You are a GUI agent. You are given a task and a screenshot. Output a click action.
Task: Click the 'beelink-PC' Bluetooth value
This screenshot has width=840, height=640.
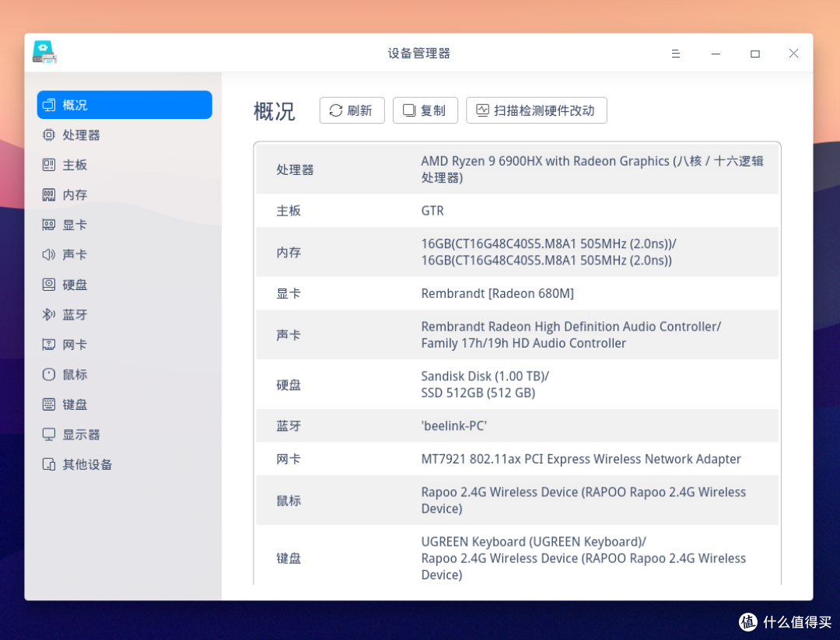pos(453,426)
